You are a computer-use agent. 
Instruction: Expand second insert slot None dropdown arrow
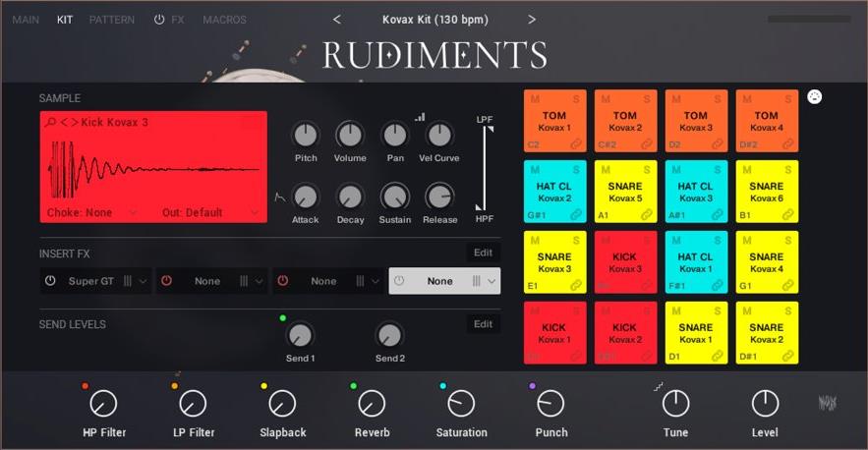coord(260,281)
